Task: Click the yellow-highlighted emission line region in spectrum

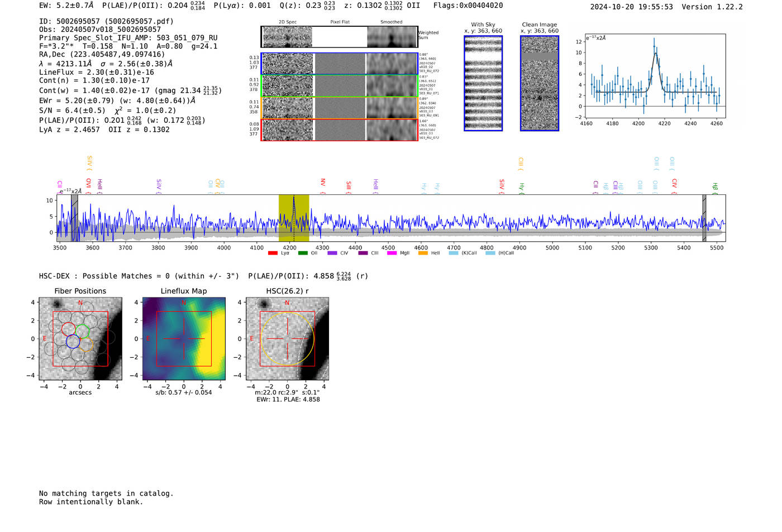Action: click(x=294, y=218)
